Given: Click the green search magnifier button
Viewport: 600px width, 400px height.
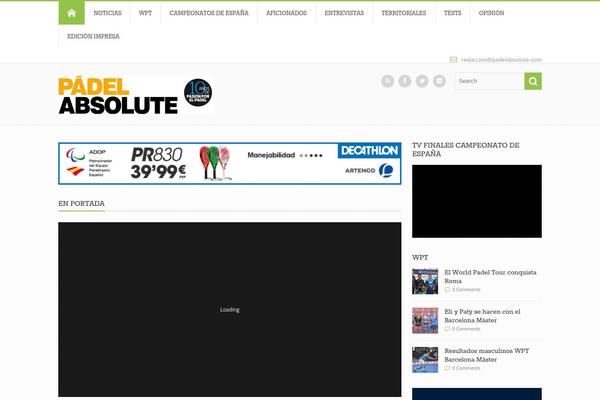Looking at the screenshot, I should pyautogui.click(x=533, y=81).
